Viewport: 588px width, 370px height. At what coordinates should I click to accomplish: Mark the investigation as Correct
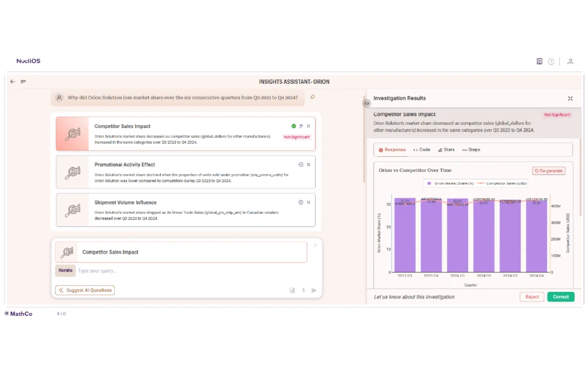560,297
